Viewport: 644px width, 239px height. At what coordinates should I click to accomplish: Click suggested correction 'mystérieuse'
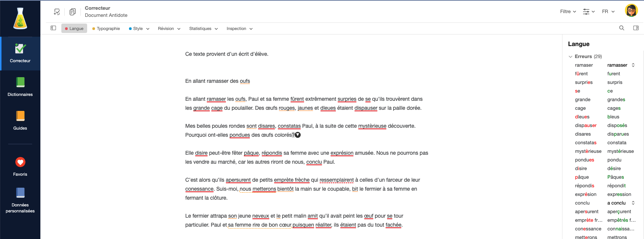[x=620, y=151]
